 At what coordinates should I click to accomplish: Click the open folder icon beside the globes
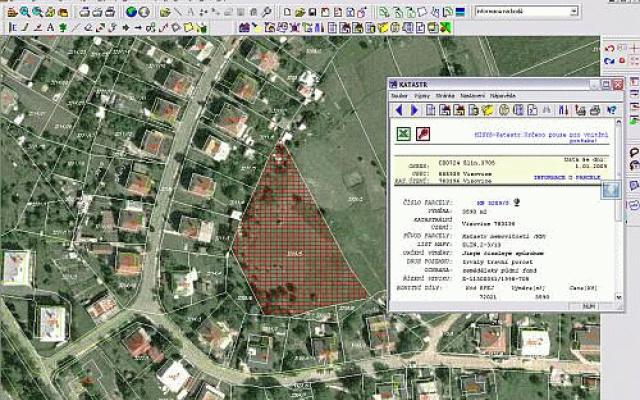point(164,12)
